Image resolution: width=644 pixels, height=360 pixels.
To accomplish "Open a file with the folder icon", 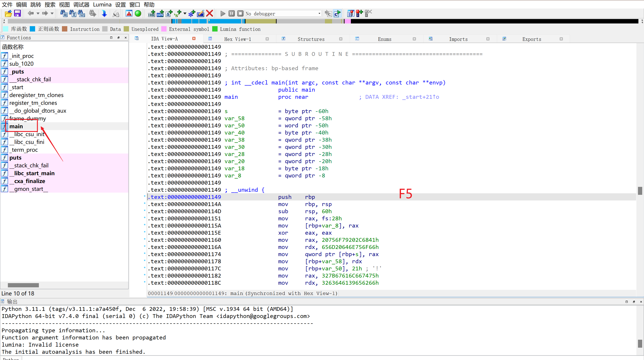I will click(x=8, y=13).
